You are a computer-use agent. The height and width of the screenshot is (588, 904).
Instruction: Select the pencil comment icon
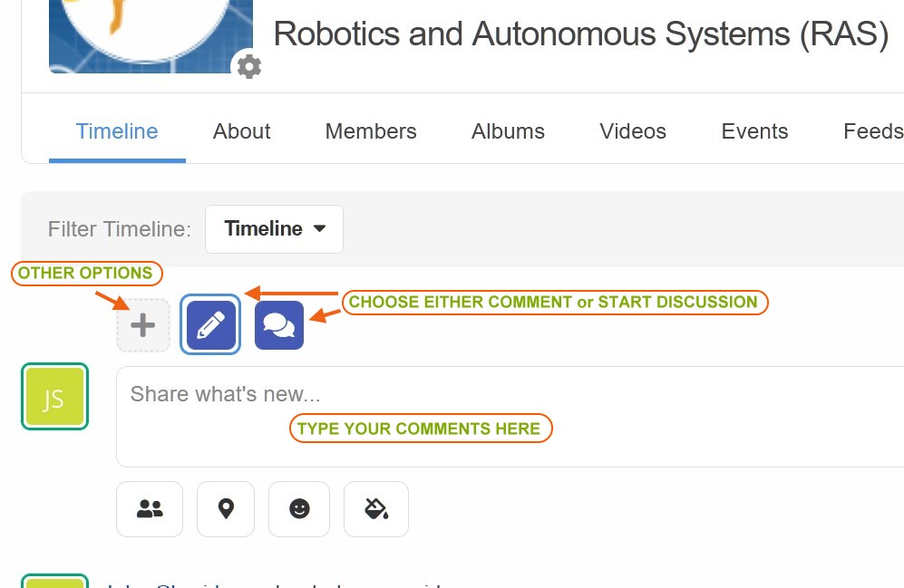(210, 325)
